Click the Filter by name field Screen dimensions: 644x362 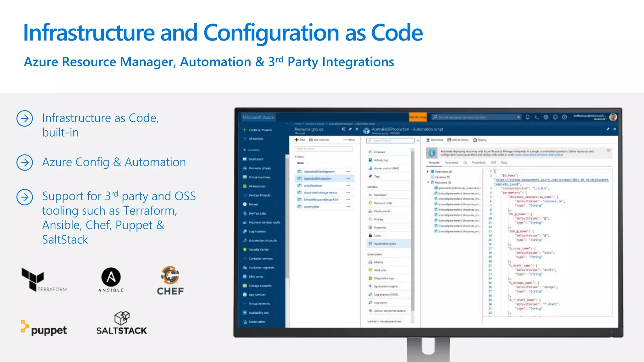pyautogui.click(x=323, y=149)
